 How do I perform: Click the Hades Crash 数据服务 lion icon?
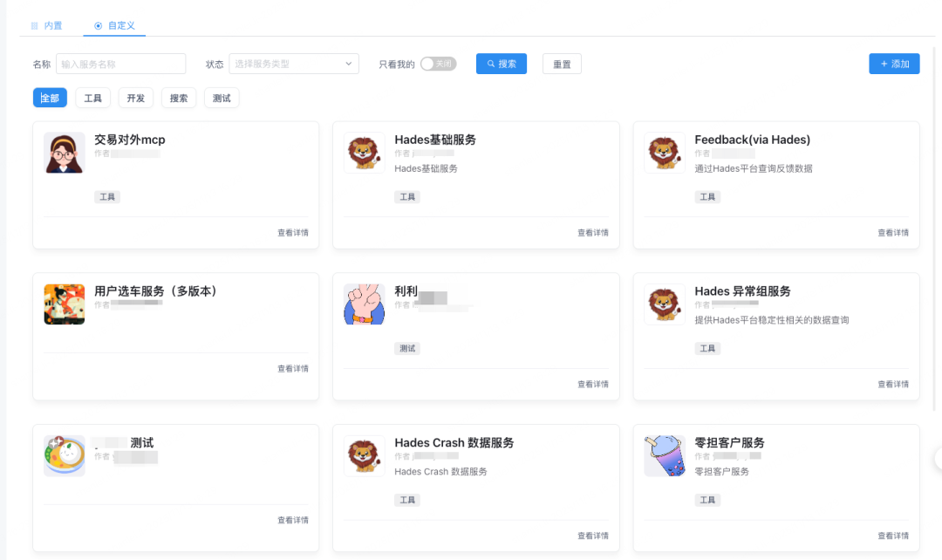click(364, 454)
